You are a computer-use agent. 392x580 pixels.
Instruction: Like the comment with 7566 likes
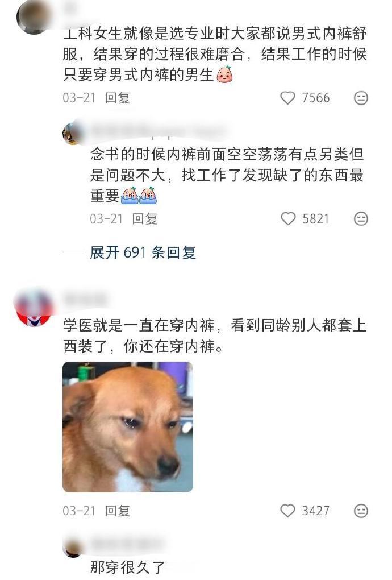click(287, 98)
